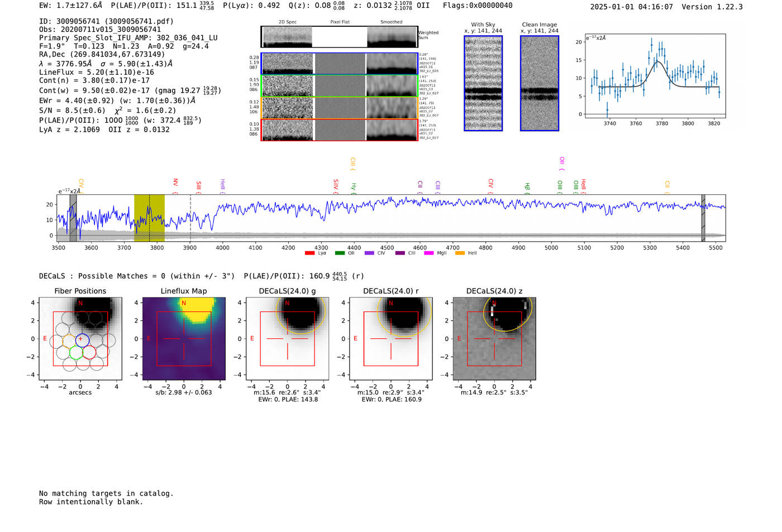
Task: Click the green OII legend swatch
Action: click(x=340, y=253)
